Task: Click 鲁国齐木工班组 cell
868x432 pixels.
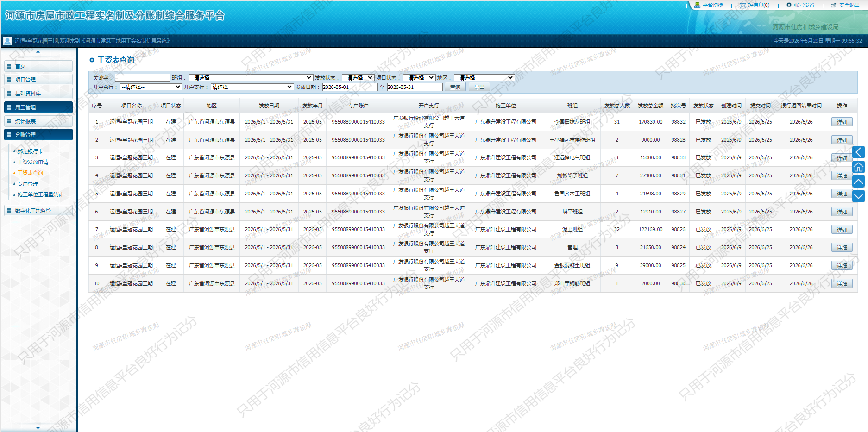Action: point(572,194)
